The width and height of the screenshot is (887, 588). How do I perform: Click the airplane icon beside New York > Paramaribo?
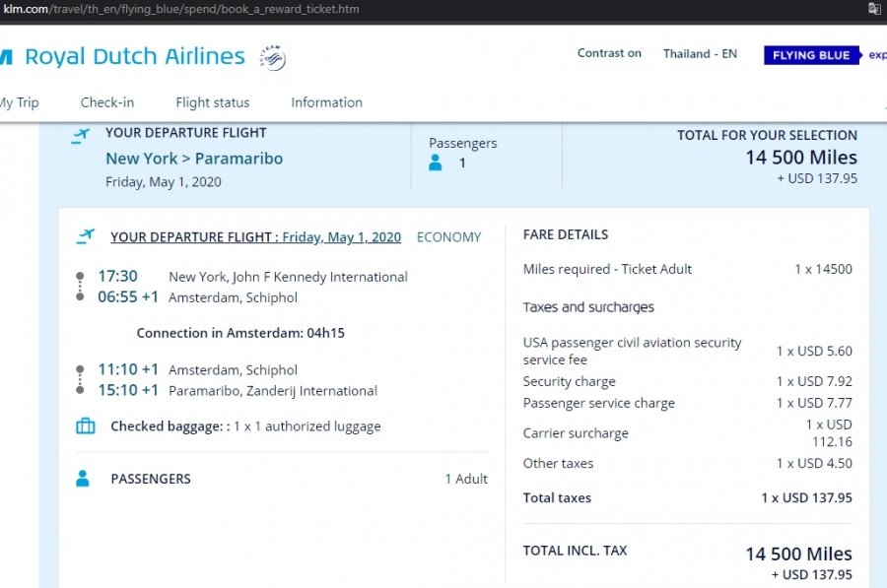[80, 136]
